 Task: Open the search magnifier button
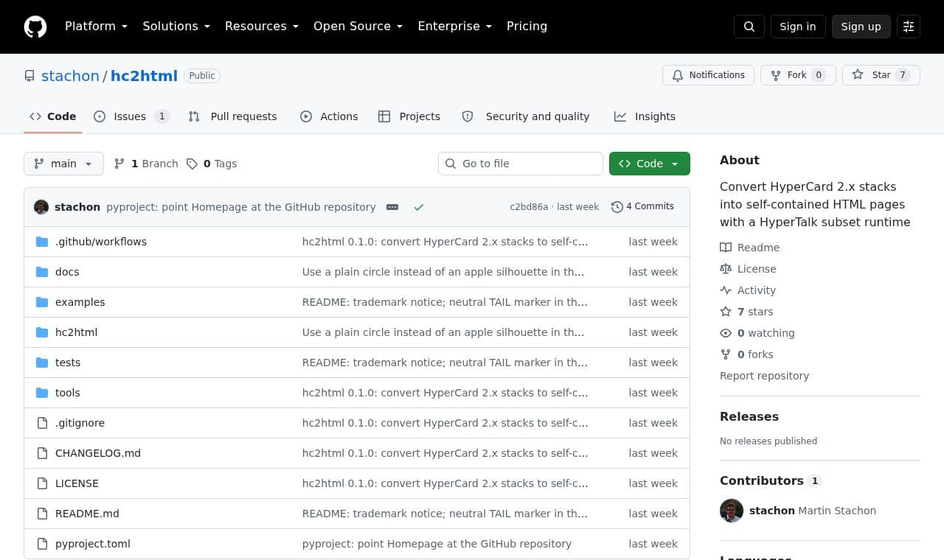[x=749, y=27]
